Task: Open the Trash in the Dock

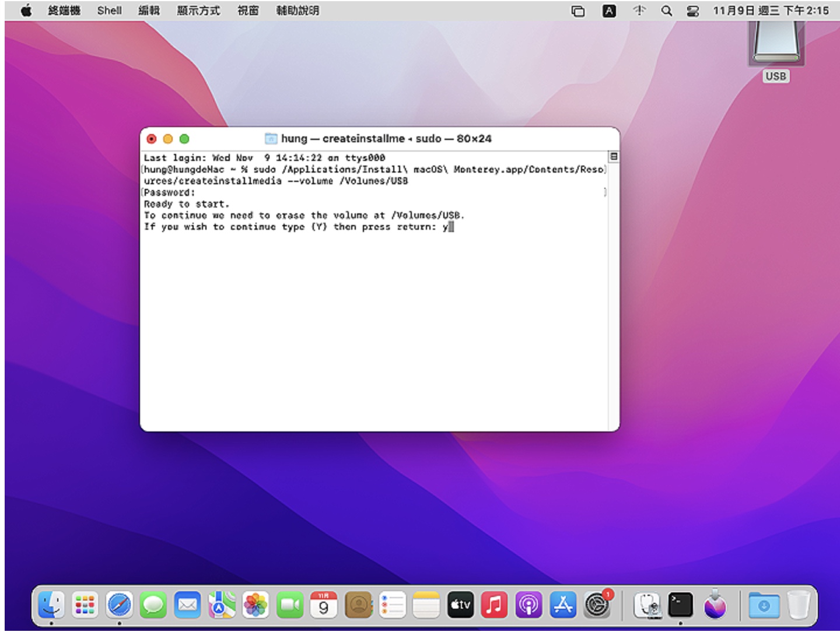Action: [798, 605]
